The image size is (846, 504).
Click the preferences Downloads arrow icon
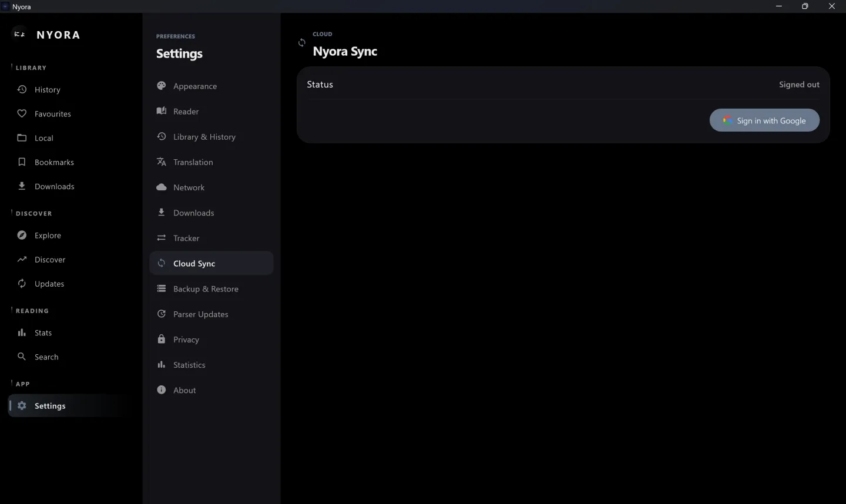162,212
